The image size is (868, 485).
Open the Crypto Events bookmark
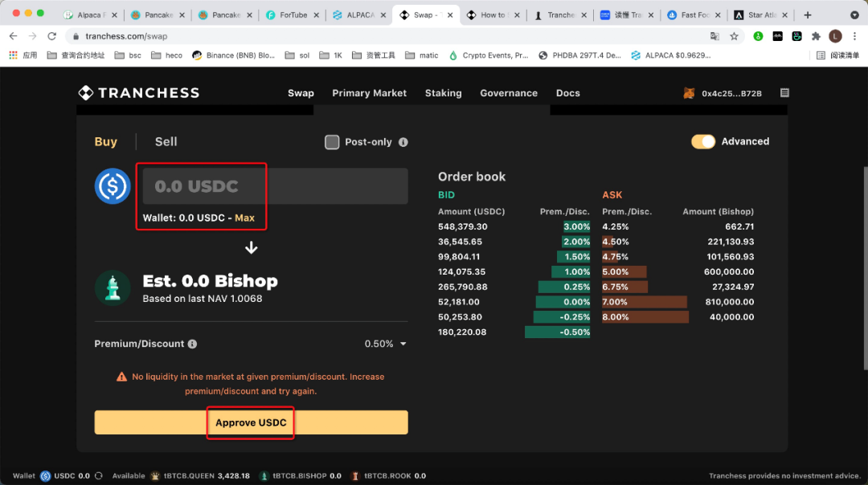[x=489, y=55]
